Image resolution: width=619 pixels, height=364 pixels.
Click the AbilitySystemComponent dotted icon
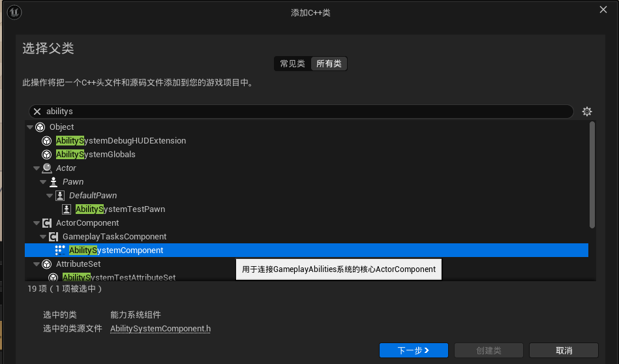(x=60, y=250)
